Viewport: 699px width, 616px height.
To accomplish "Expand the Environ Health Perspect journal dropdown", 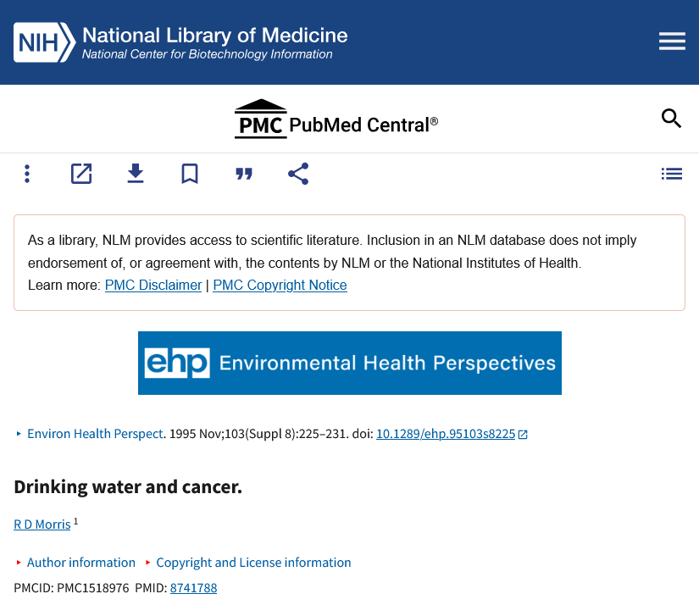I will tap(91, 434).
